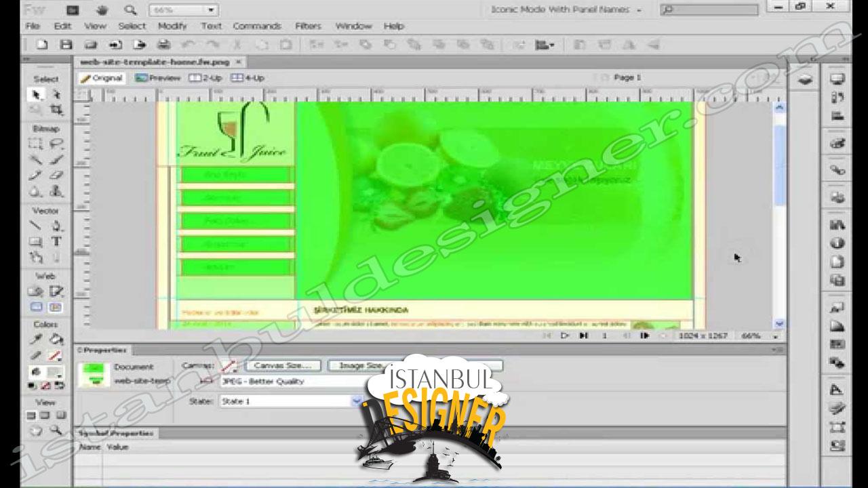Pick the Eyedropper tool
Image resolution: width=868 pixels, height=488 pixels.
(35, 339)
